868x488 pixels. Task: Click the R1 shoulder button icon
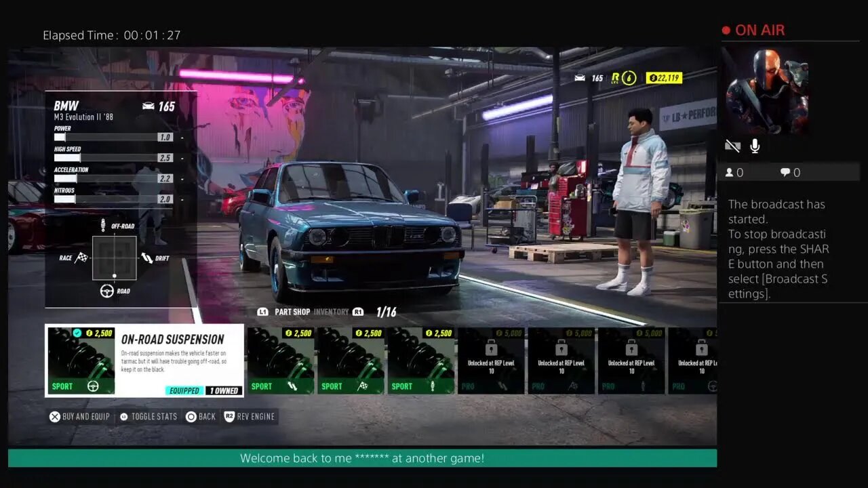coord(359,312)
